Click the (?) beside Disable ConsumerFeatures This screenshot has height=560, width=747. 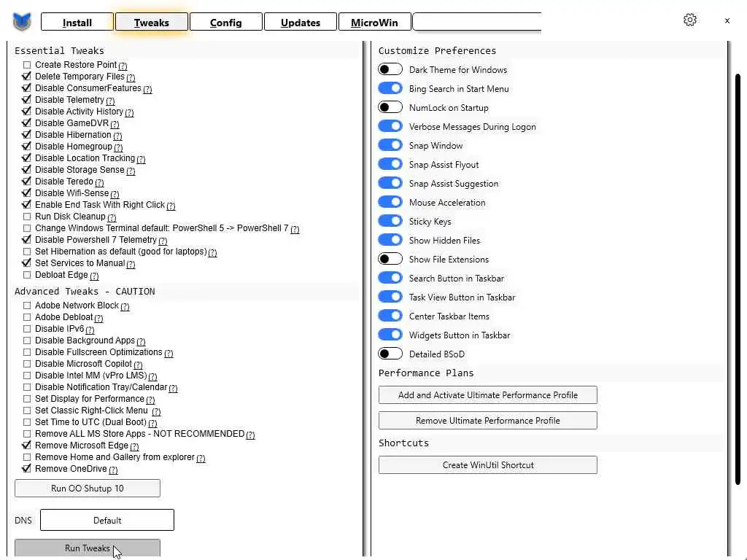147,89
